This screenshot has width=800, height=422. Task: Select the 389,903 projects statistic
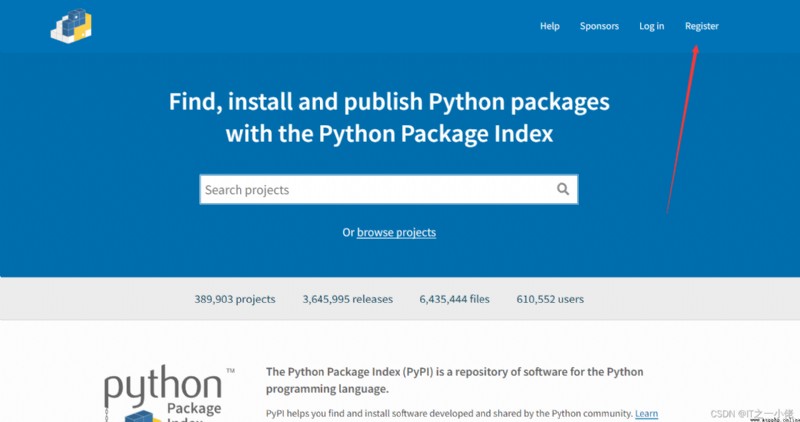(235, 300)
